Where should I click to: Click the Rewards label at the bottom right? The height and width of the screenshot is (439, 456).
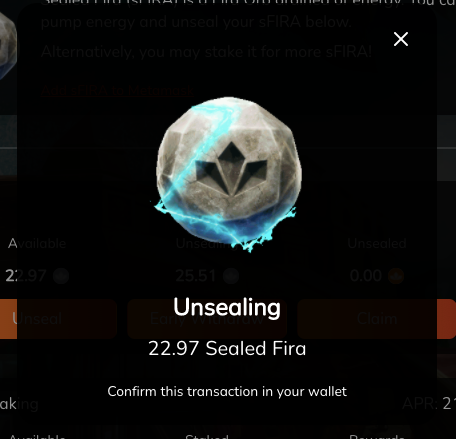click(x=377, y=436)
